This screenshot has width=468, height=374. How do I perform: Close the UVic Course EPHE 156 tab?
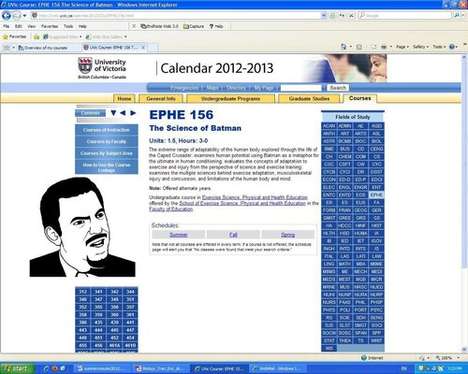coord(143,47)
